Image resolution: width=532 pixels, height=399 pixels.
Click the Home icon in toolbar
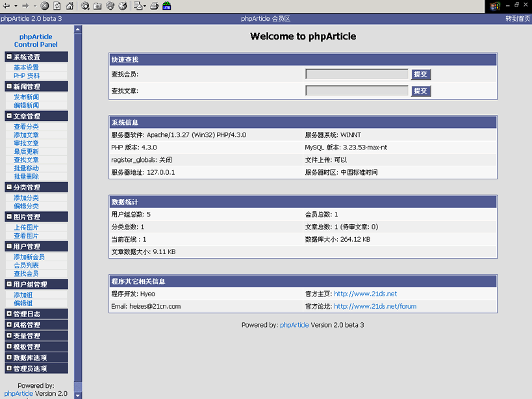(70, 6)
